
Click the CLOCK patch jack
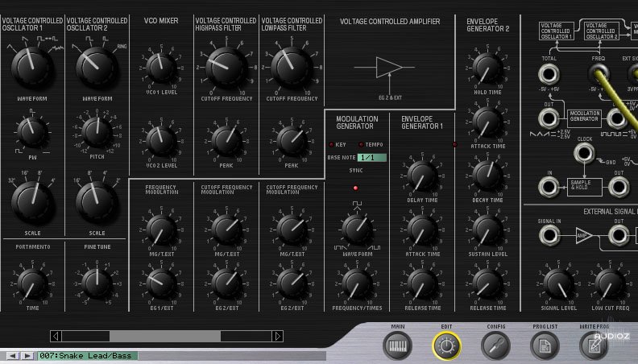click(584, 153)
